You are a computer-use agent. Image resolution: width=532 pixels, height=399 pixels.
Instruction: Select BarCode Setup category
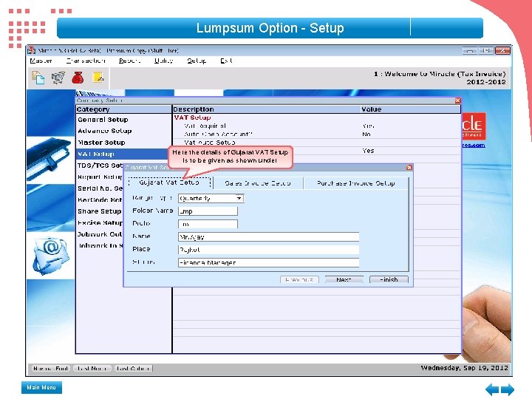point(100,199)
